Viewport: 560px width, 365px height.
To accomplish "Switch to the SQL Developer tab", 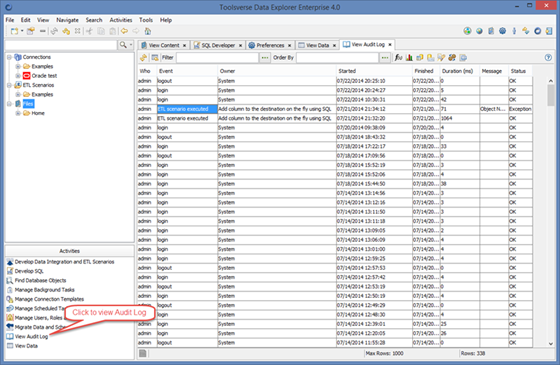I will pos(218,45).
